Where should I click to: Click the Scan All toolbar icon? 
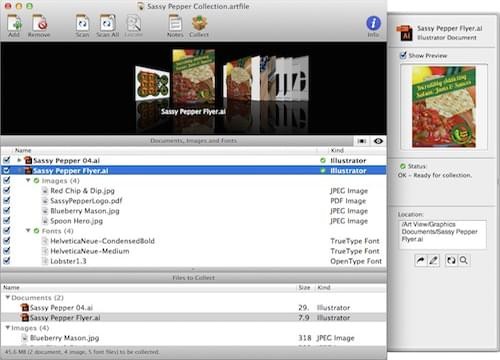107,23
